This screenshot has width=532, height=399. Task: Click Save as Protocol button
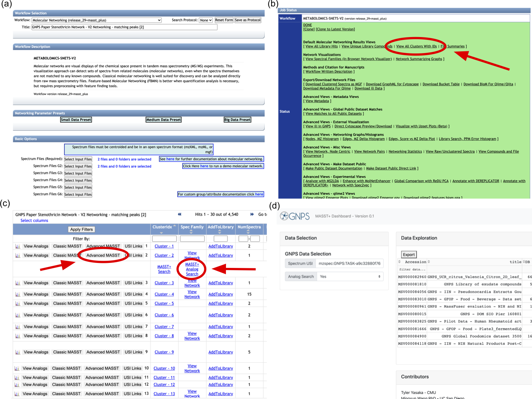coord(248,20)
